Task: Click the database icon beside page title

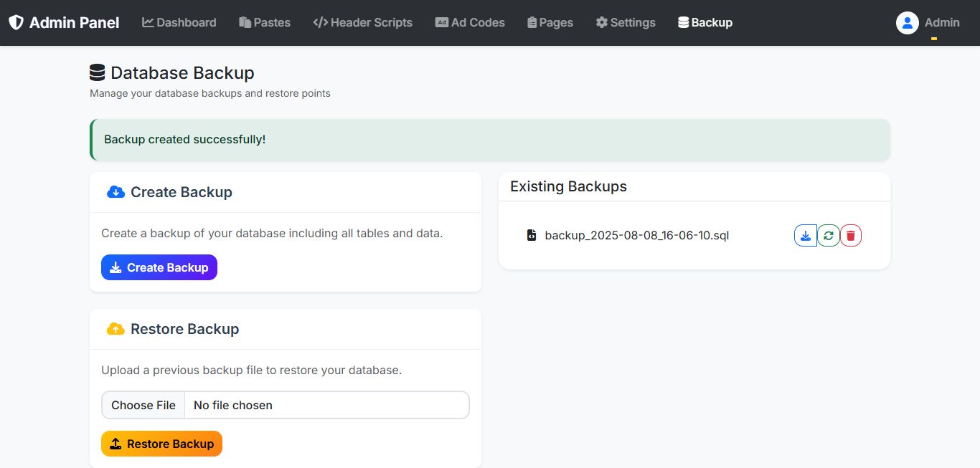Action: click(97, 73)
